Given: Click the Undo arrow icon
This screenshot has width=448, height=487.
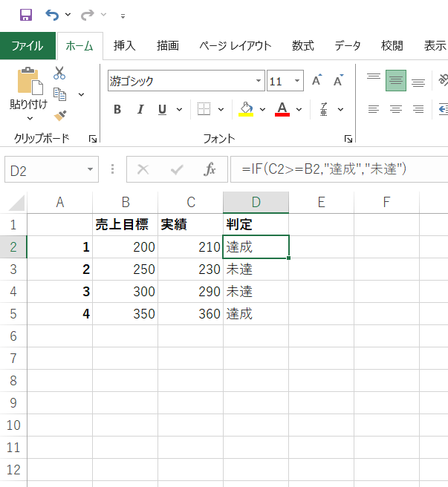Looking at the screenshot, I should (x=52, y=15).
